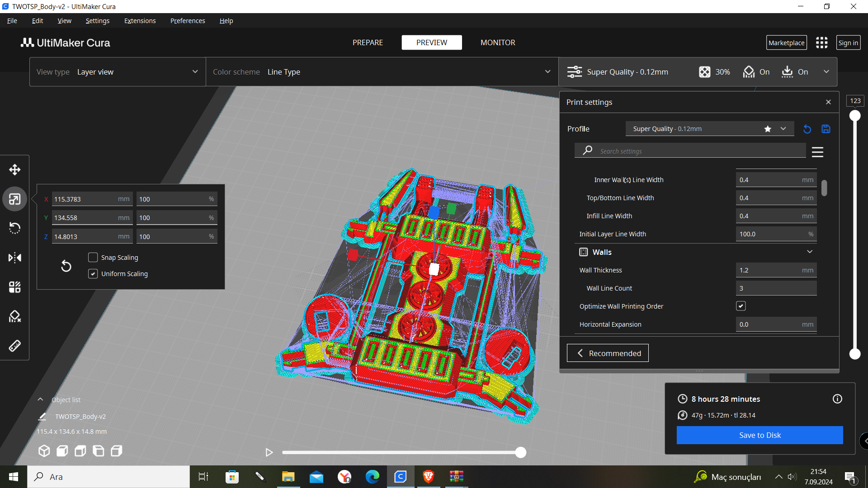
Task: Open settings visibility hamburger menu
Action: (817, 152)
